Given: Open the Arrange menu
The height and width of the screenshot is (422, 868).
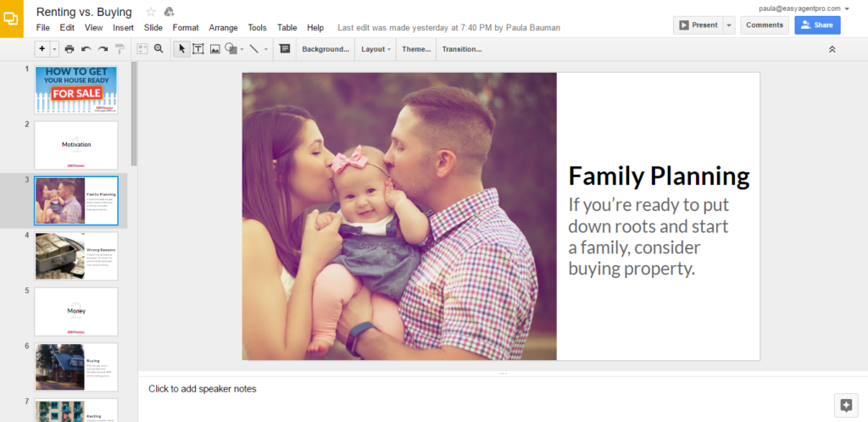Looking at the screenshot, I should (x=223, y=28).
